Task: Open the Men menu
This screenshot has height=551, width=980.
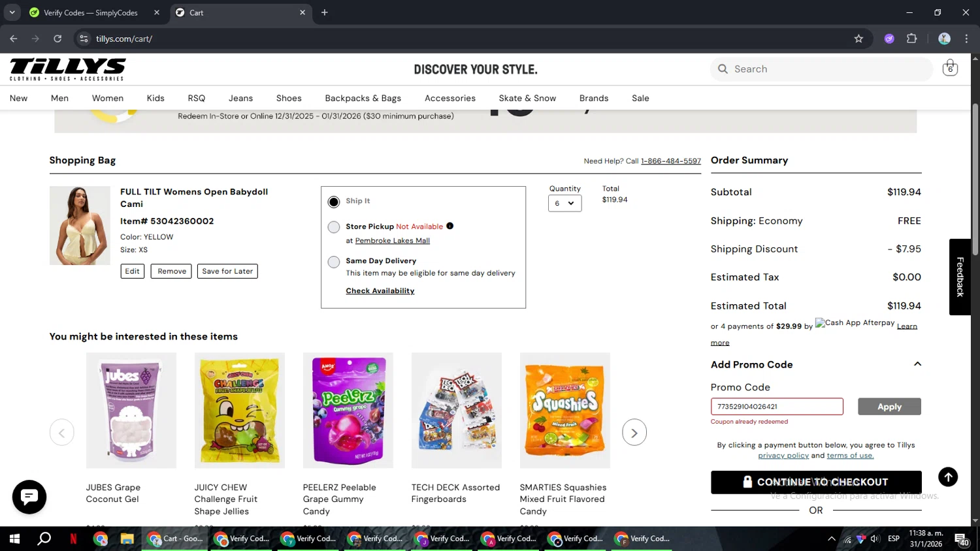Action: pyautogui.click(x=59, y=98)
